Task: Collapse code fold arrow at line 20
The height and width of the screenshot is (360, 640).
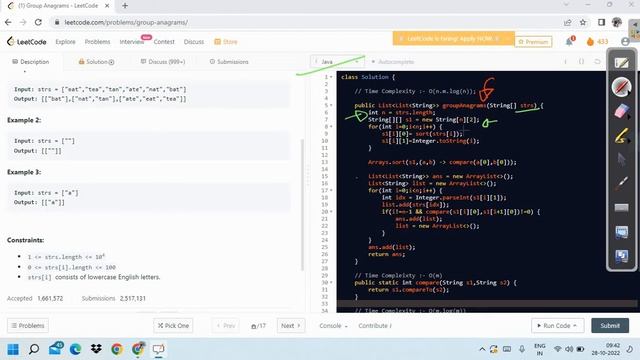Action: click(x=331, y=211)
